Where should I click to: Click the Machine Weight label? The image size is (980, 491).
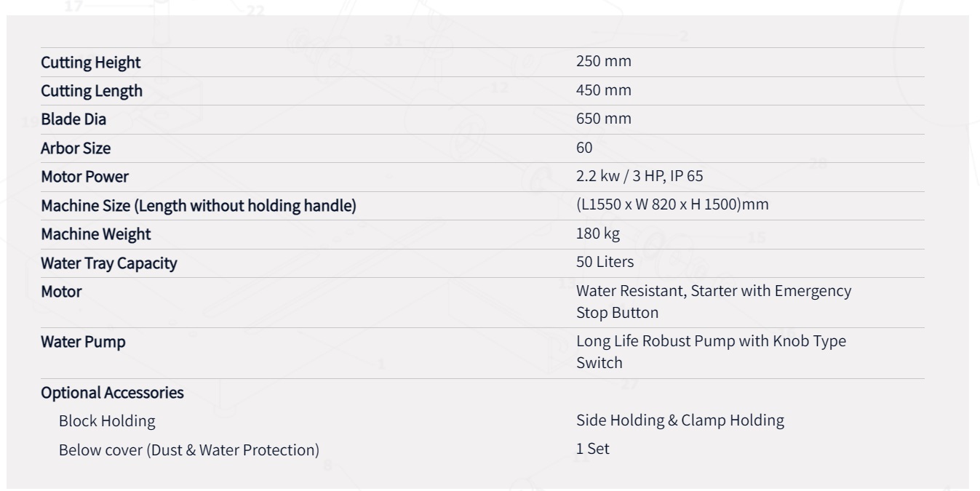point(96,234)
